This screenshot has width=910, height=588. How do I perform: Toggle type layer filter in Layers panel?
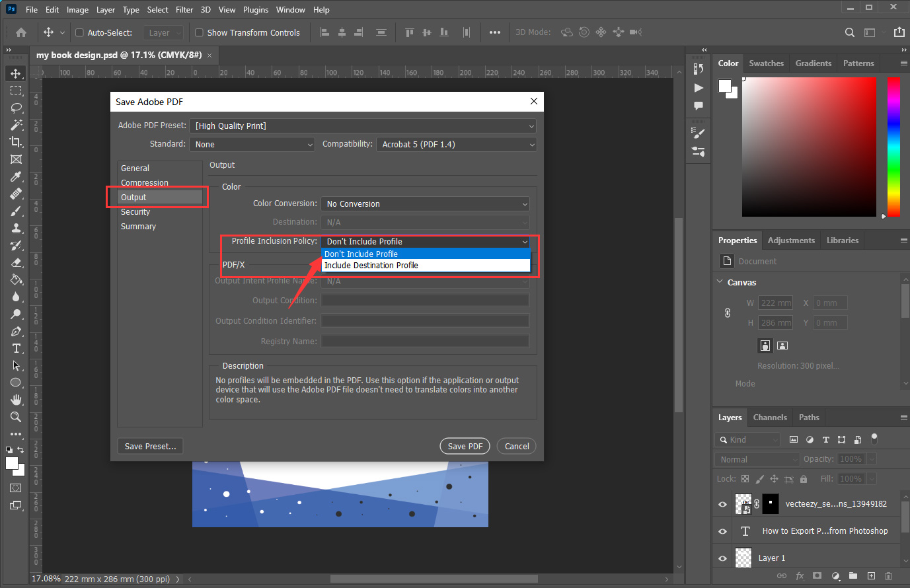825,439
